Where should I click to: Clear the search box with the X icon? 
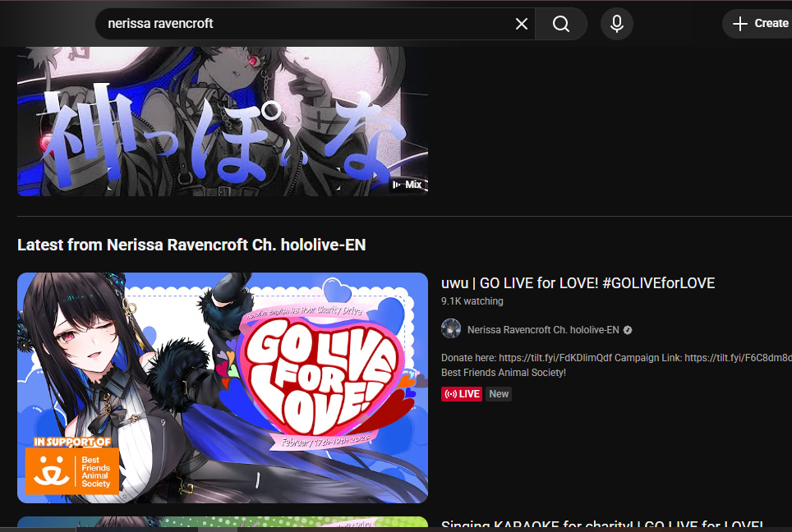521,24
